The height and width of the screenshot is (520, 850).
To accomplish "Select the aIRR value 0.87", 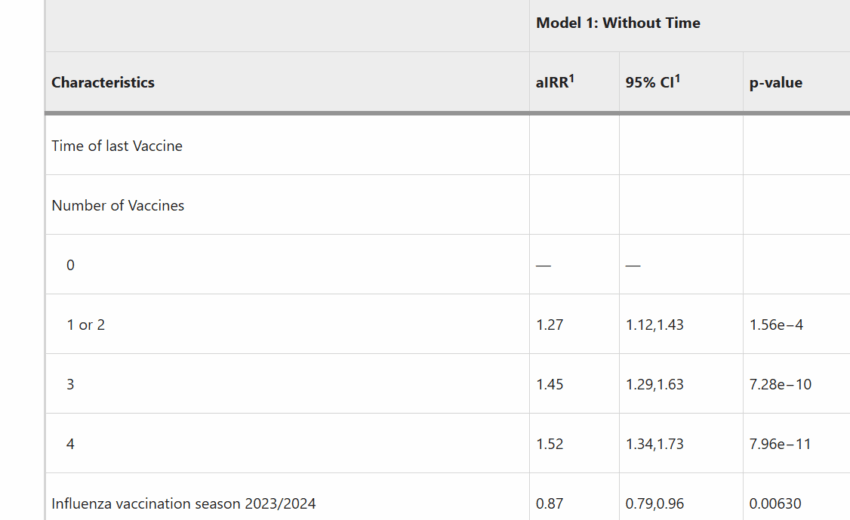I will point(550,504).
